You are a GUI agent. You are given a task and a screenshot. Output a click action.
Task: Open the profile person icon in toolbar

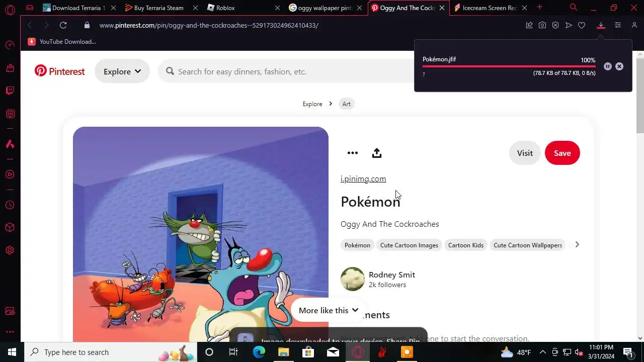pos(634,25)
